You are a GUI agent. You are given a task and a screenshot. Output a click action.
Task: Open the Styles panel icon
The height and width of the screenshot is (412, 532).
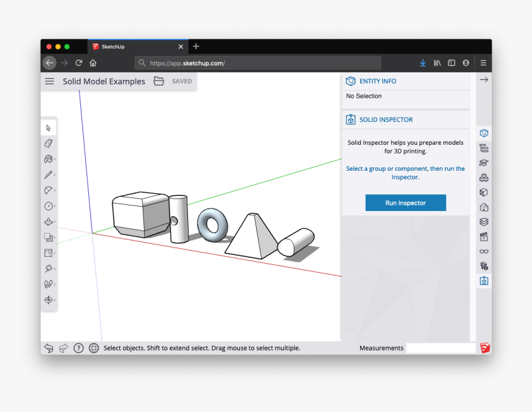(484, 207)
